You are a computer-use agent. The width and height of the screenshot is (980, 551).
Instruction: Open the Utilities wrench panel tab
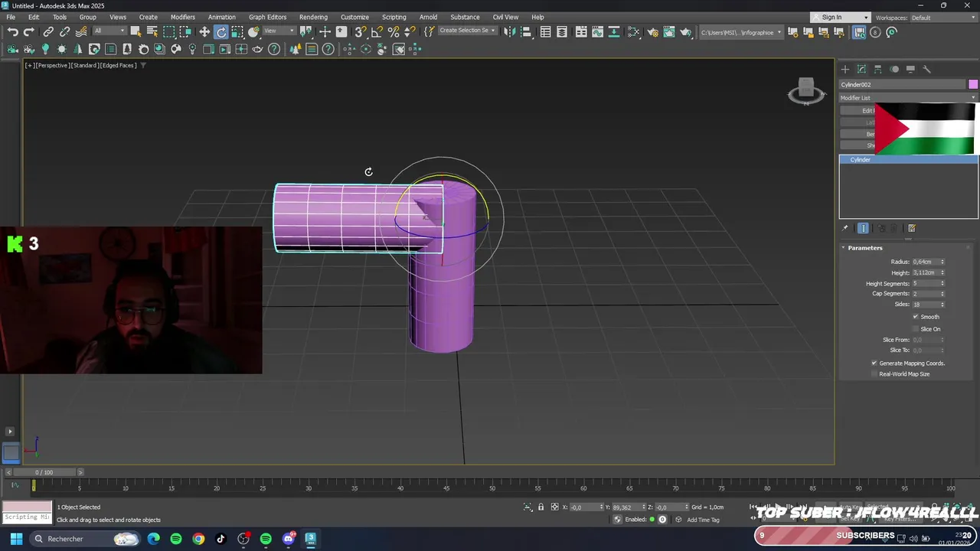point(926,69)
